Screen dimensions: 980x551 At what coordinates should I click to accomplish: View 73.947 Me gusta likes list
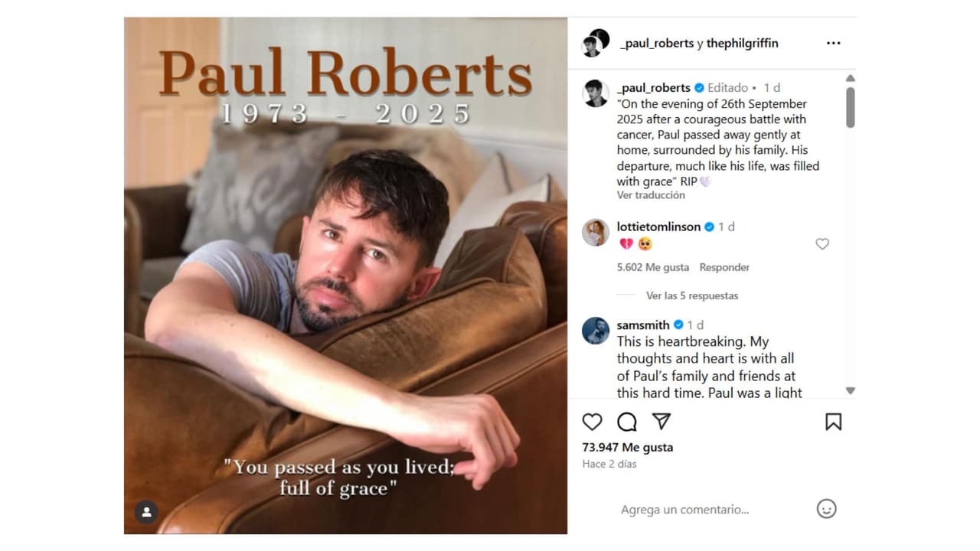[x=628, y=447]
